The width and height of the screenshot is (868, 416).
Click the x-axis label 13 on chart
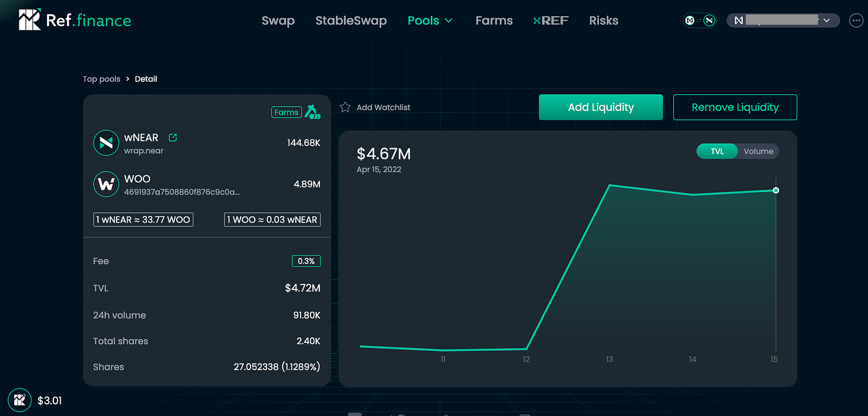click(609, 359)
